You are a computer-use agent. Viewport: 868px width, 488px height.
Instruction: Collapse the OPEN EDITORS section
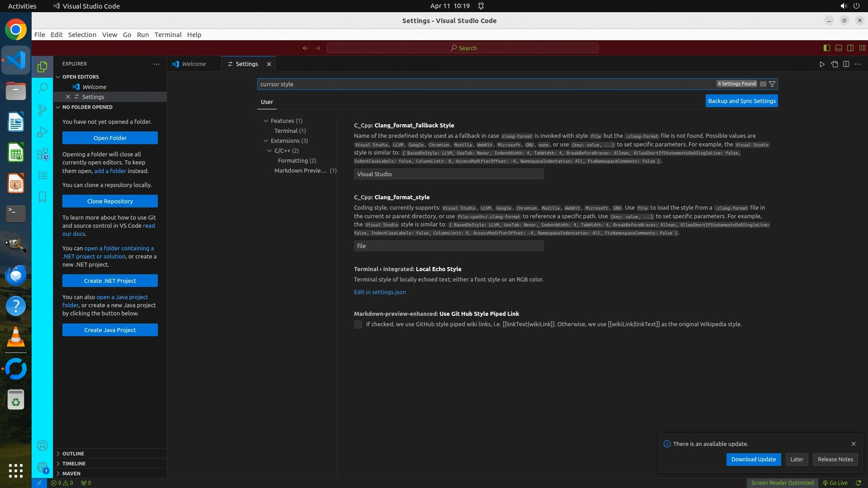[80, 77]
